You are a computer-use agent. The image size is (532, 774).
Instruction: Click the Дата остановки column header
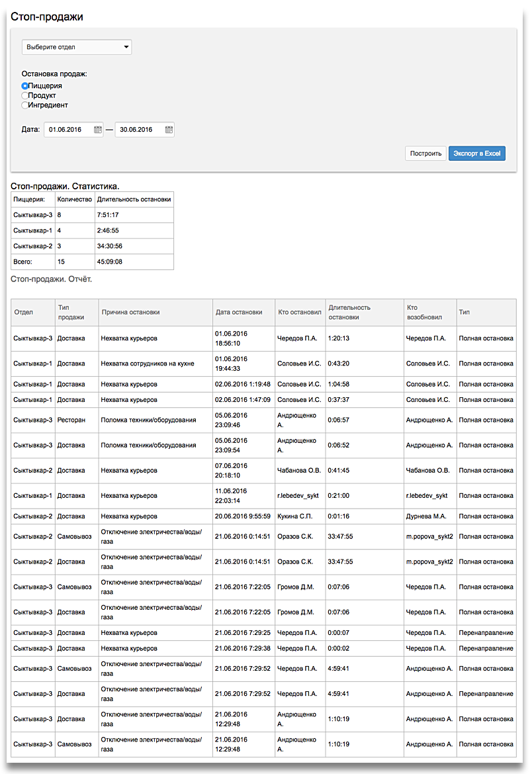pos(244,313)
